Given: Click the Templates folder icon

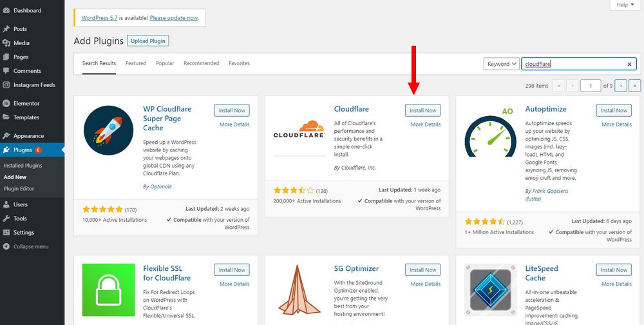Looking at the screenshot, I should click(6, 117).
